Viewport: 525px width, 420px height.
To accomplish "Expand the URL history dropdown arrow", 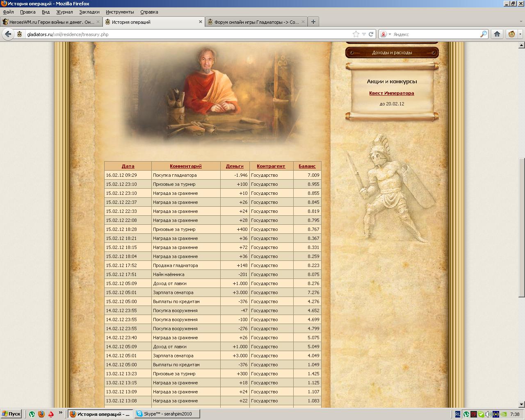I will (x=364, y=34).
